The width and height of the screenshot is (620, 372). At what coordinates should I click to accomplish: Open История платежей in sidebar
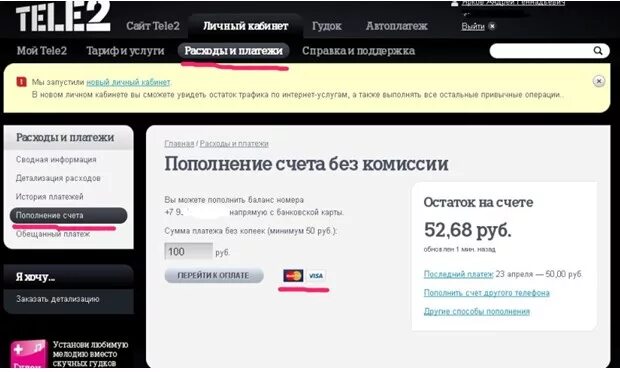(49, 196)
